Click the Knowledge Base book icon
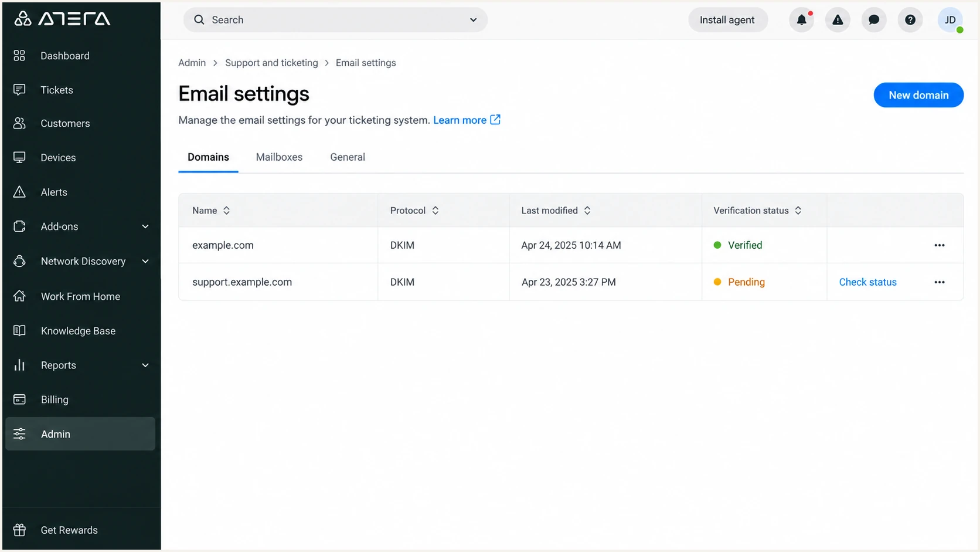Image resolution: width=980 pixels, height=552 pixels. 19,330
